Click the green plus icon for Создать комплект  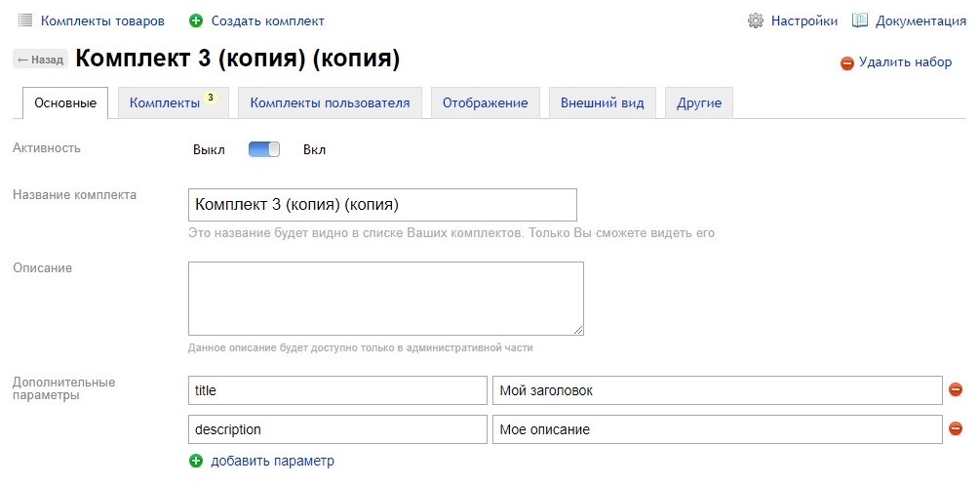coord(196,21)
